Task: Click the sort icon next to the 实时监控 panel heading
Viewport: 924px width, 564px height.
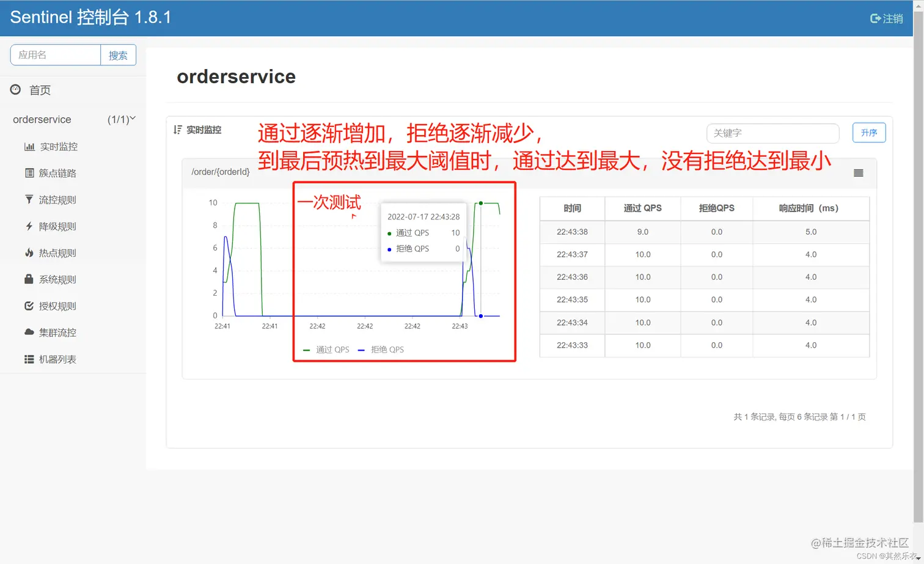Action: tap(177, 130)
